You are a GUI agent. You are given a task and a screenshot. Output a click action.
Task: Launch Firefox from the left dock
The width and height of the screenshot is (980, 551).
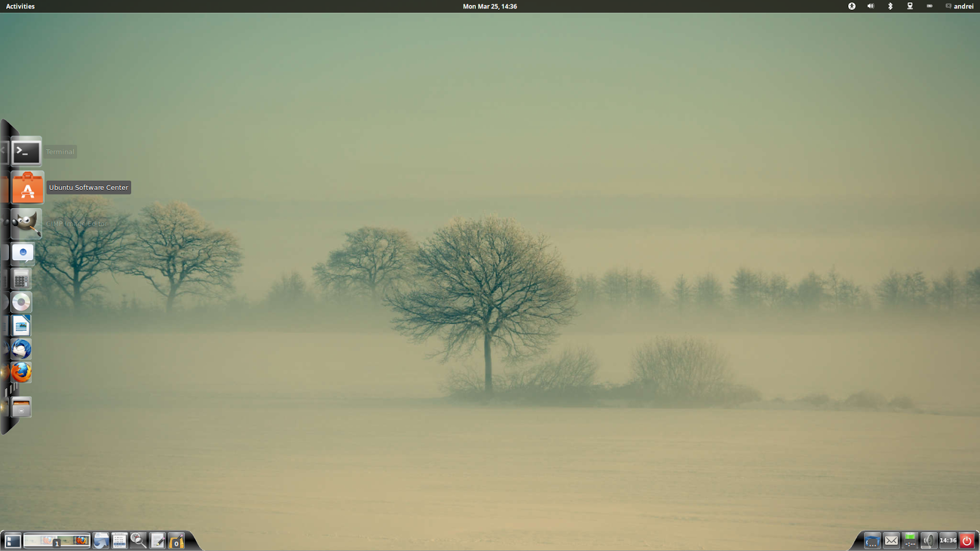(x=21, y=372)
